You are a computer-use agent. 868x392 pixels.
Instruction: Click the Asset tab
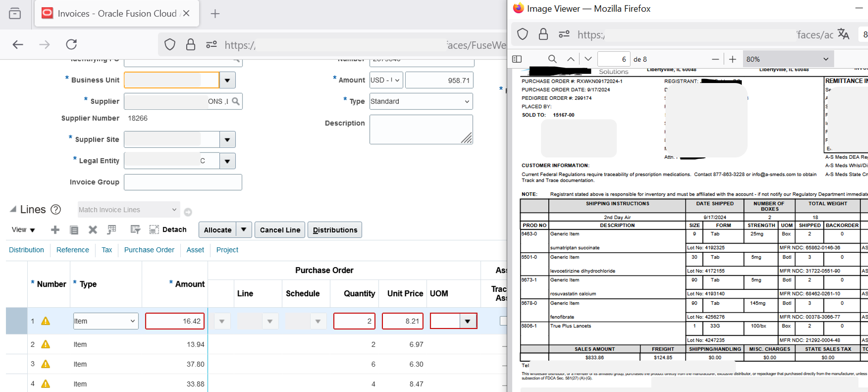(x=195, y=250)
